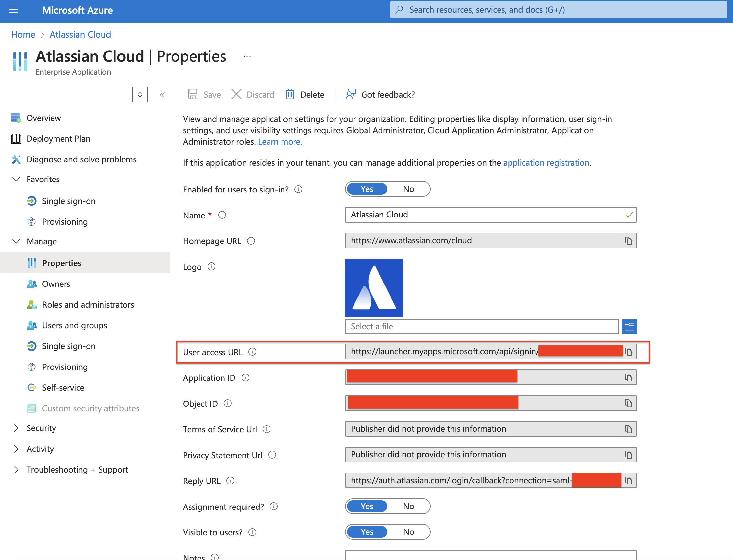
Task: Open the application registration link
Action: [546, 163]
